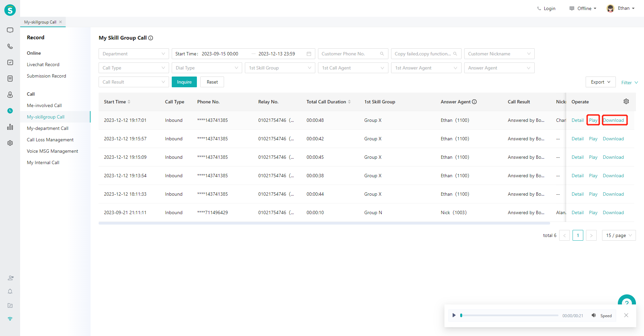Click the Login phone button
Image resolution: width=644 pixels, height=336 pixels.
tap(546, 8)
